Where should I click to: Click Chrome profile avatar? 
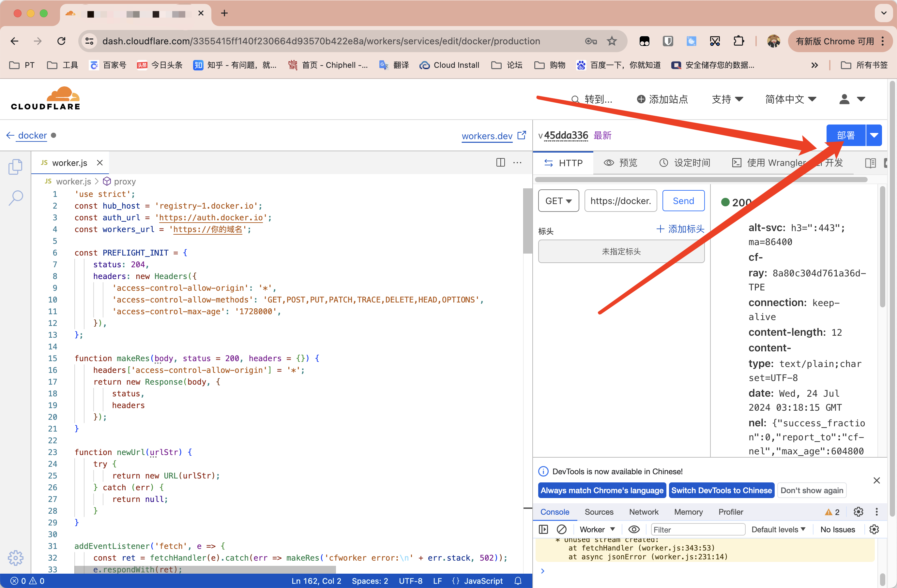773,41
